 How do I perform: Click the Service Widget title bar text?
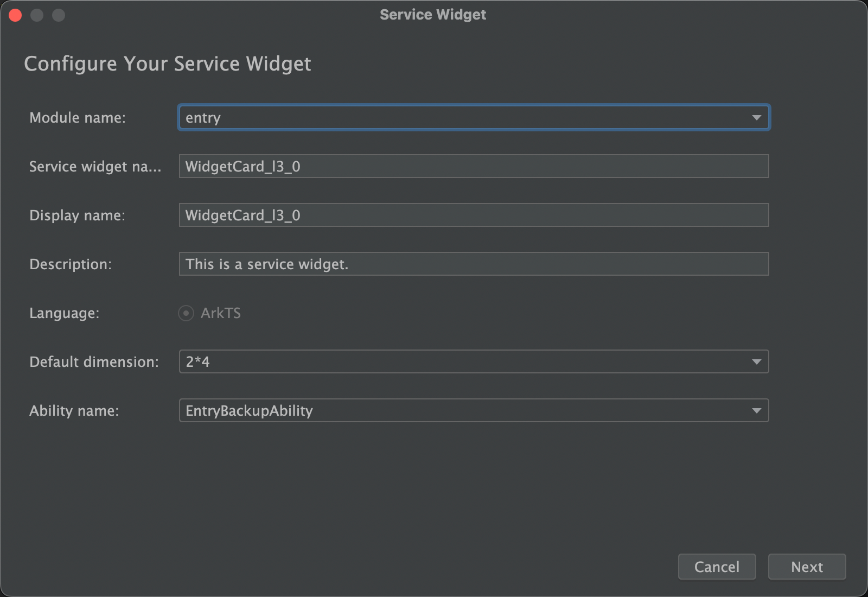433,15
